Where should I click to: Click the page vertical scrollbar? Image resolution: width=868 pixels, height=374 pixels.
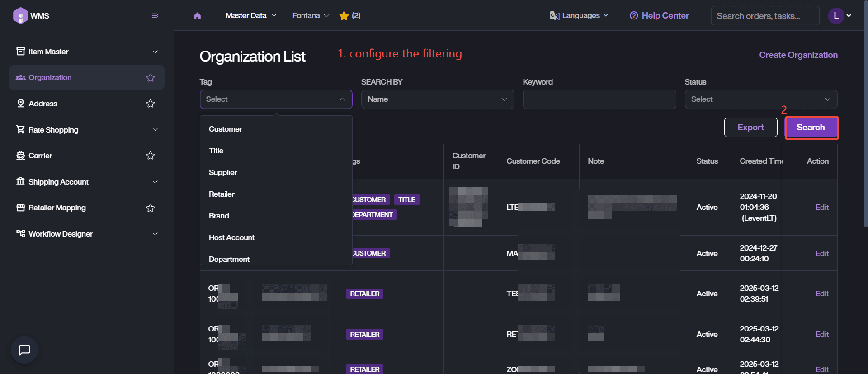(x=865, y=113)
